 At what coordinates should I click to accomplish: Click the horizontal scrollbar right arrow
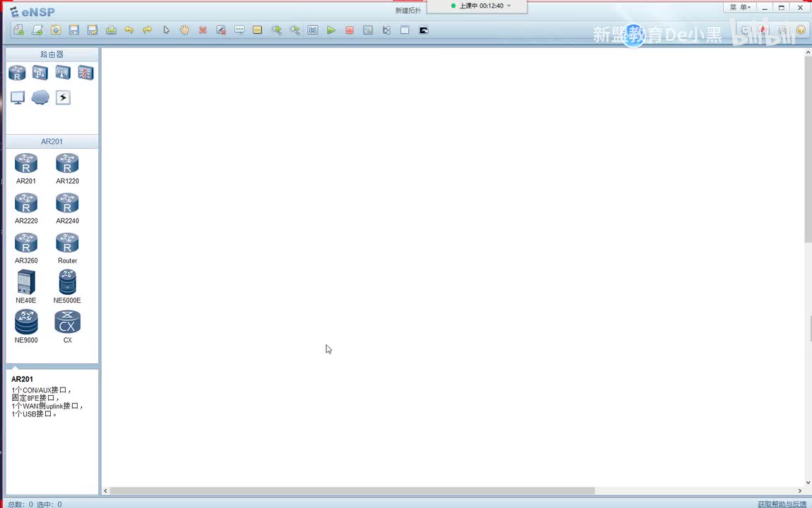(799, 490)
